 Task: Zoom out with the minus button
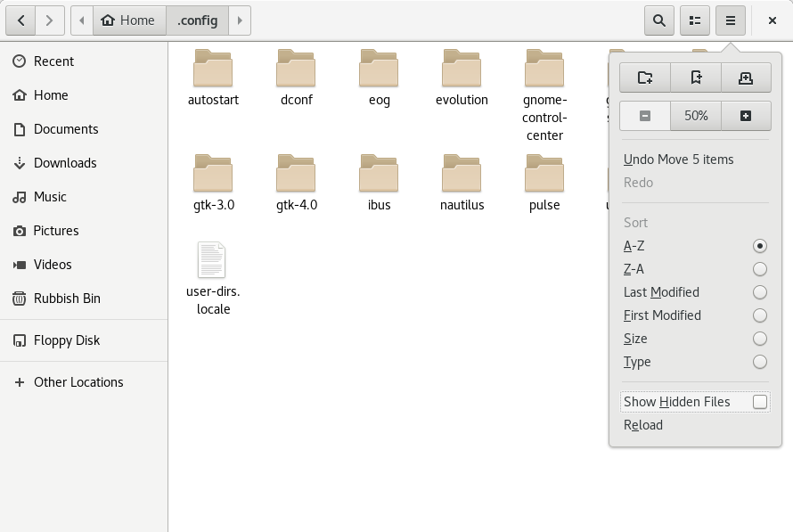[645, 116]
